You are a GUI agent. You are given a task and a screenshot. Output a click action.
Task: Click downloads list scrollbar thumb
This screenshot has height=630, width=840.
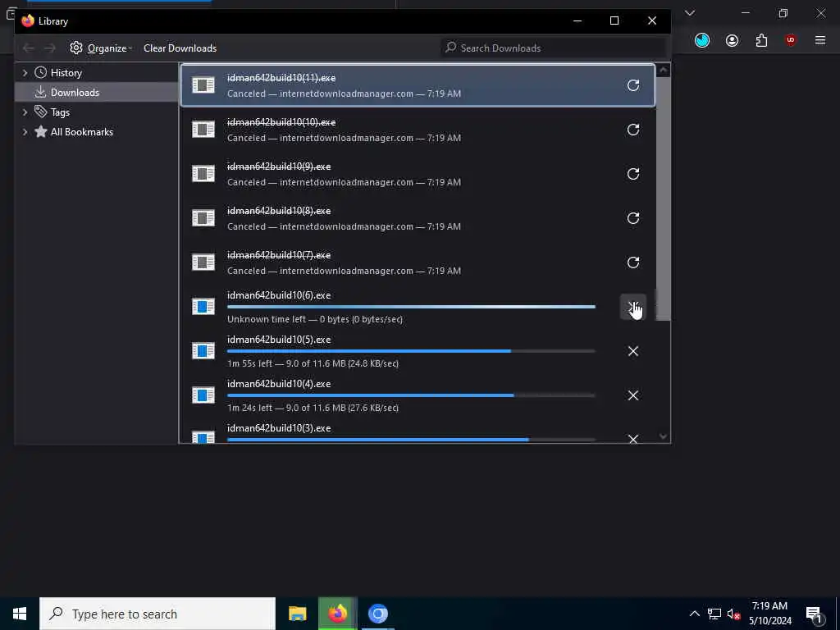pos(663,199)
